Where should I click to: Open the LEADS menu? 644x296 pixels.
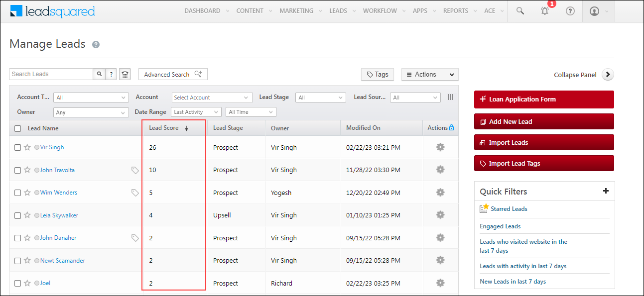(x=338, y=10)
